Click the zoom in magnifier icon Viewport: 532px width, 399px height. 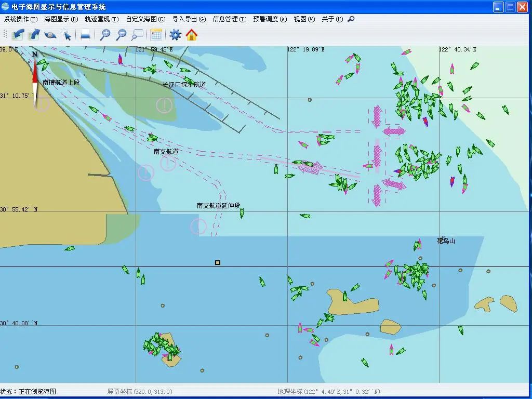105,35
